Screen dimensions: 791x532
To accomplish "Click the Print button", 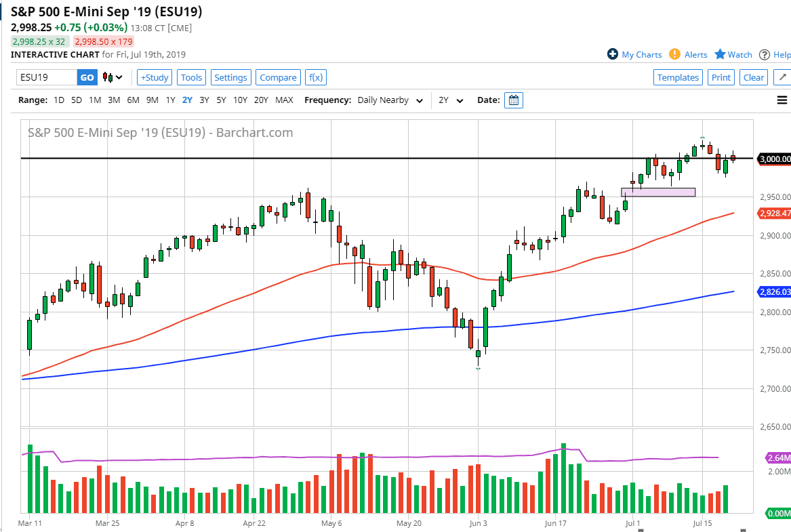I will [x=721, y=77].
